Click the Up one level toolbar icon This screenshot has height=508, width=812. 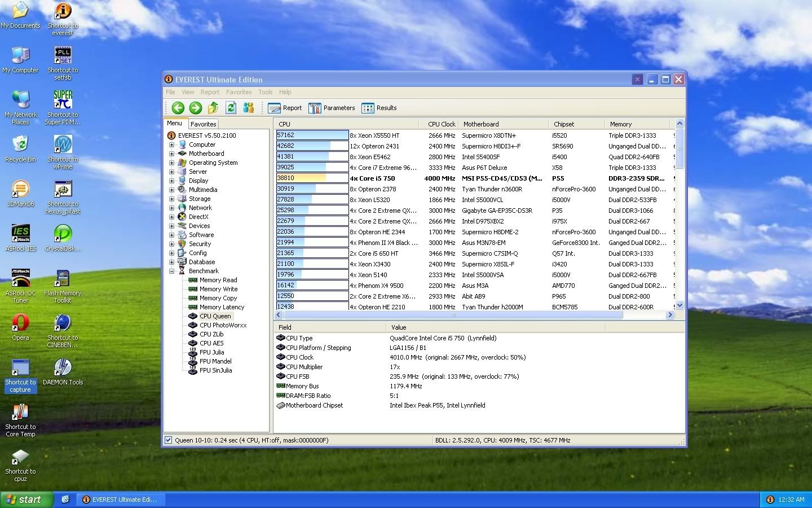click(x=213, y=108)
